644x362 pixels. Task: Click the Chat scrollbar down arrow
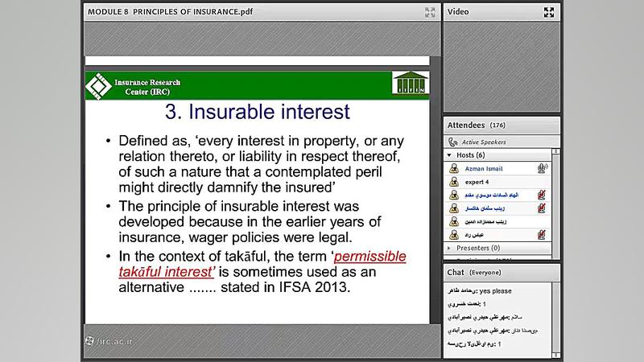click(555, 355)
